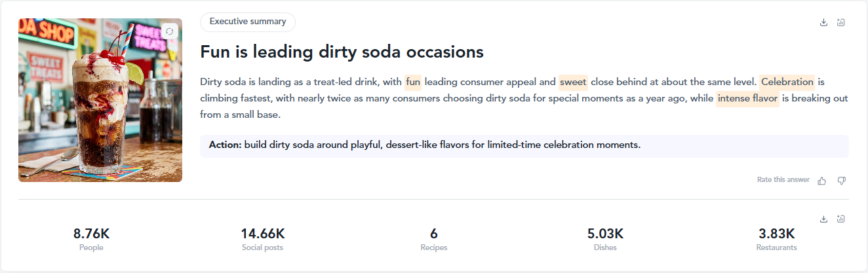Open the highlighted "Celebration" term
The height and width of the screenshot is (273, 868).
[787, 82]
